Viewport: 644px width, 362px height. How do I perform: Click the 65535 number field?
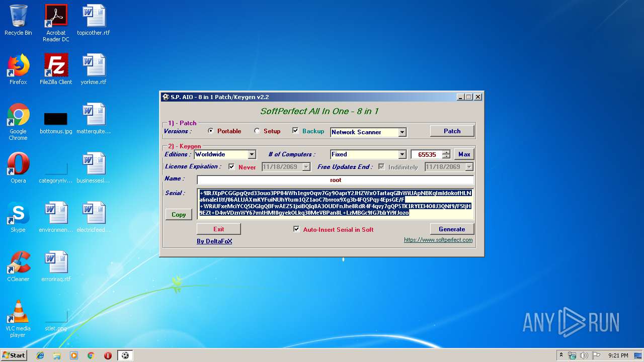click(x=427, y=154)
